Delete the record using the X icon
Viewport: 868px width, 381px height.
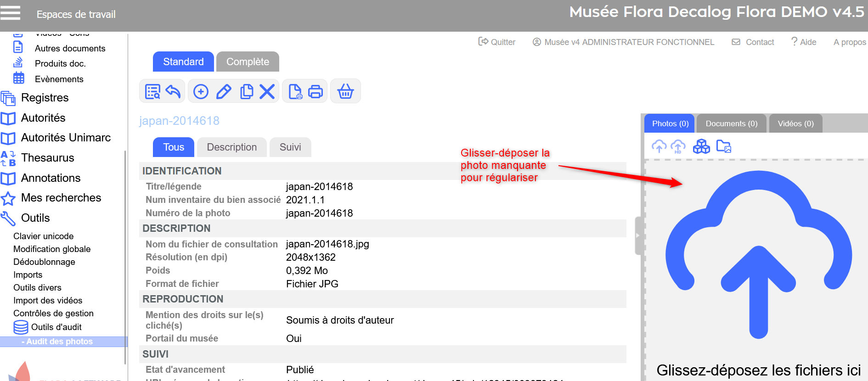(267, 92)
